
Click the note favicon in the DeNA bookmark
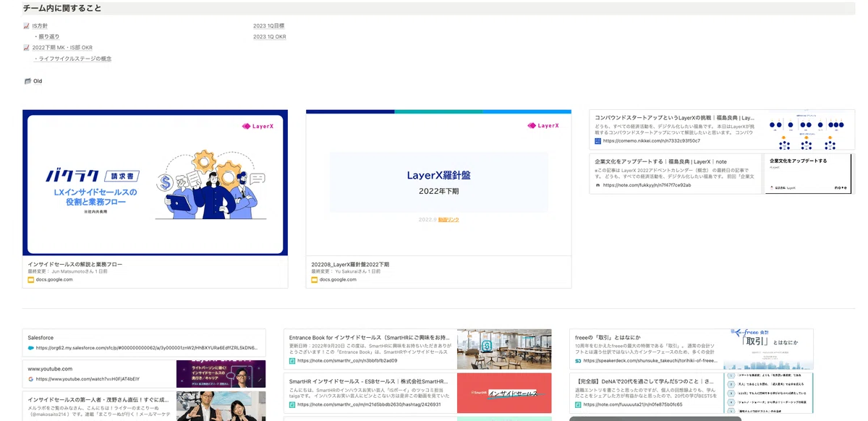point(578,404)
